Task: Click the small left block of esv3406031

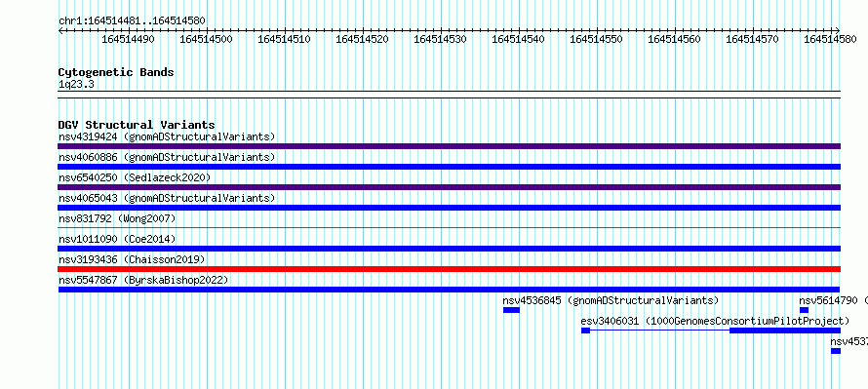Action: (586, 331)
